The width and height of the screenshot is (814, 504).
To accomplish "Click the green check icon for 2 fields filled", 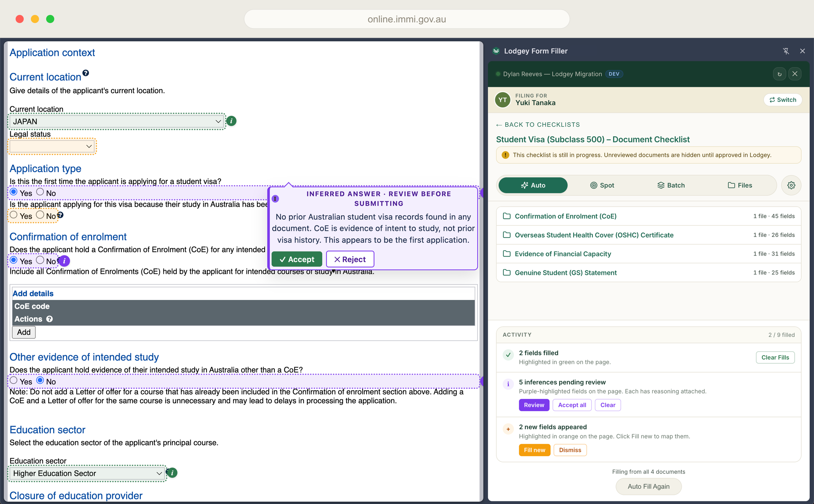I will coord(508,355).
